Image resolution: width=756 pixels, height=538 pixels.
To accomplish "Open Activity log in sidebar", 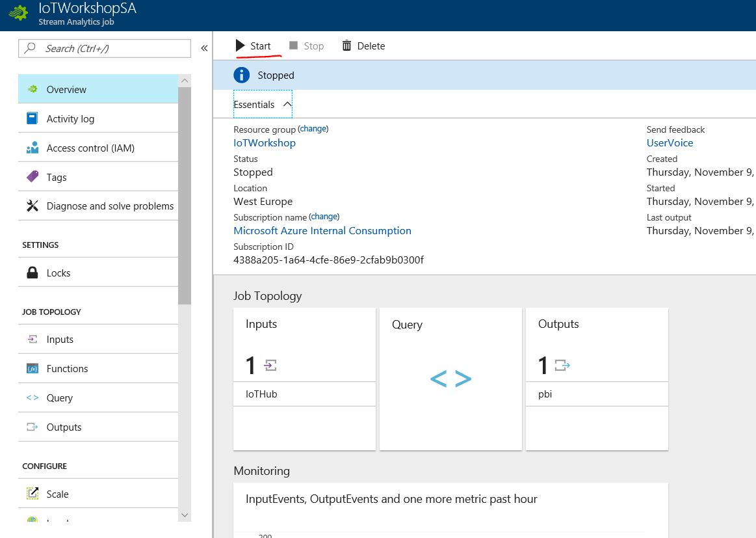I will [98, 118].
